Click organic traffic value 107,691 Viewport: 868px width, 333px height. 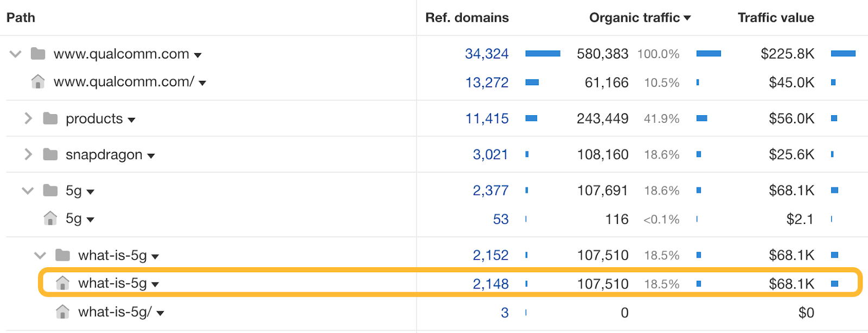pos(603,191)
